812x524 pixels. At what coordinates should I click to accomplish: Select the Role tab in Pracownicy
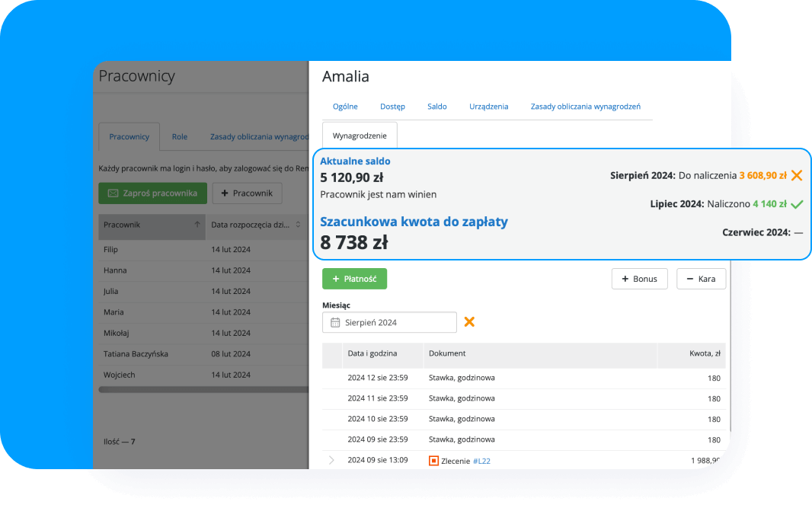coord(179,137)
